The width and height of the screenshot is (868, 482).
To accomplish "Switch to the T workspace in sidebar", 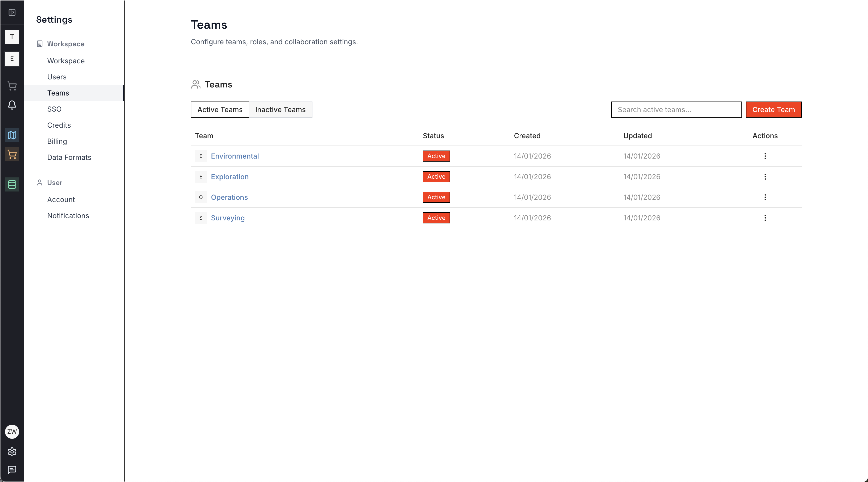I will click(x=12, y=37).
